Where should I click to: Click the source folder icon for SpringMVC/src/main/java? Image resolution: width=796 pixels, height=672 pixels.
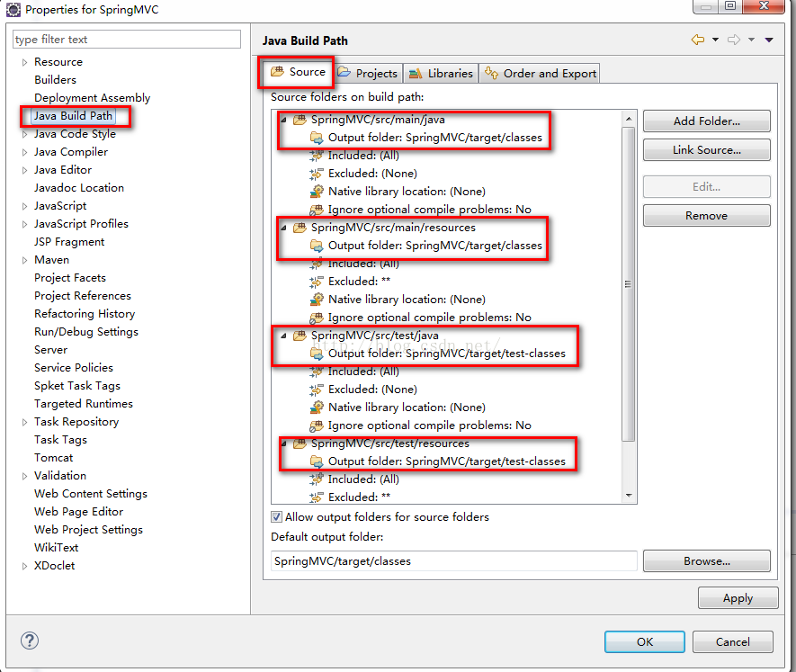tap(300, 120)
